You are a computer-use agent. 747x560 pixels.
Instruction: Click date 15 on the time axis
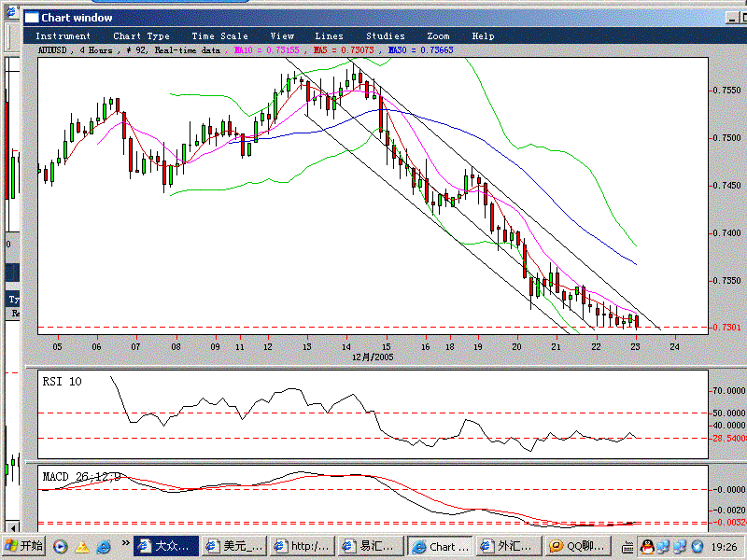[x=386, y=346]
